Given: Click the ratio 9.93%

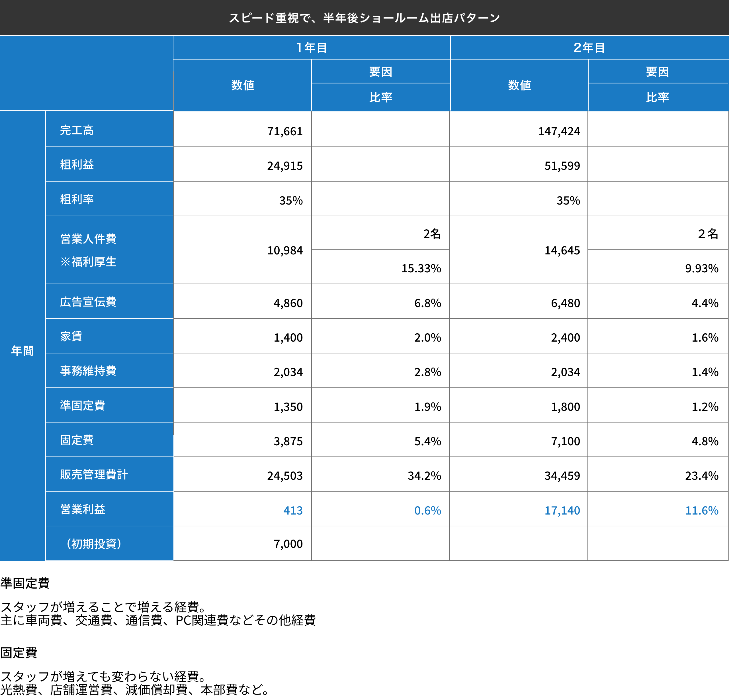Looking at the screenshot, I should click(x=701, y=268).
